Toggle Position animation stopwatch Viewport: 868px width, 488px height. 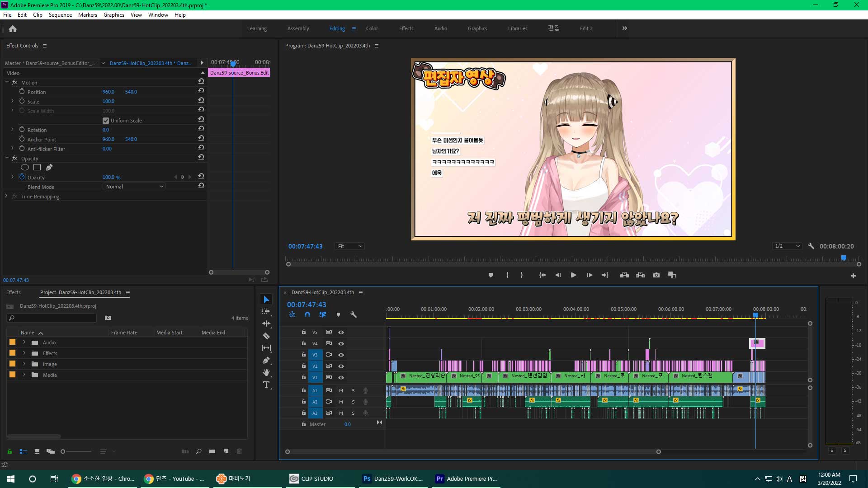22,91
